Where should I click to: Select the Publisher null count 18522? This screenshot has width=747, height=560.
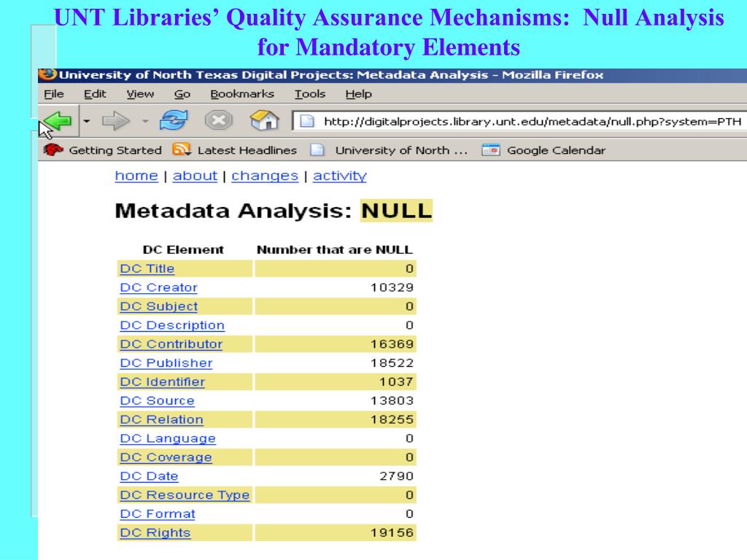point(392,363)
